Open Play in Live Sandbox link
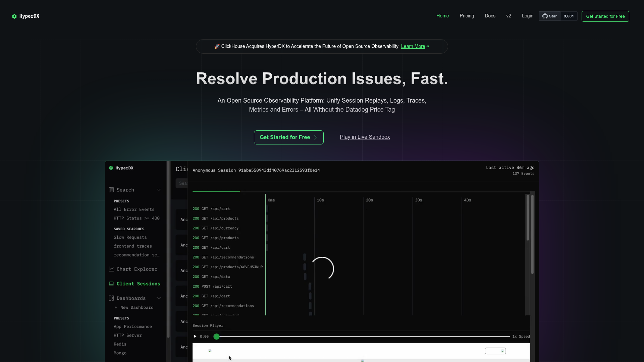Image resolution: width=644 pixels, height=362 pixels. pos(365,137)
